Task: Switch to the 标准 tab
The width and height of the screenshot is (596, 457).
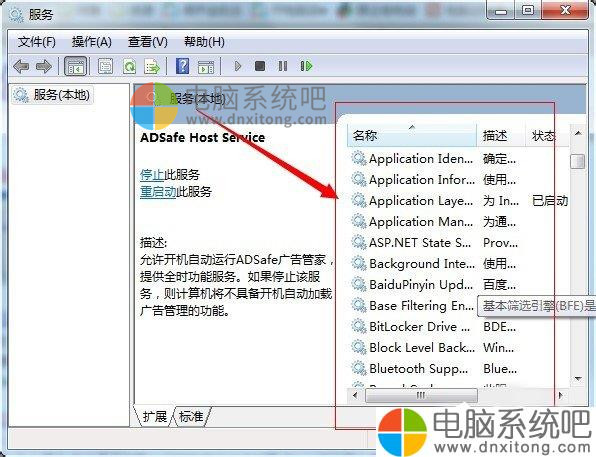Action: (191, 417)
